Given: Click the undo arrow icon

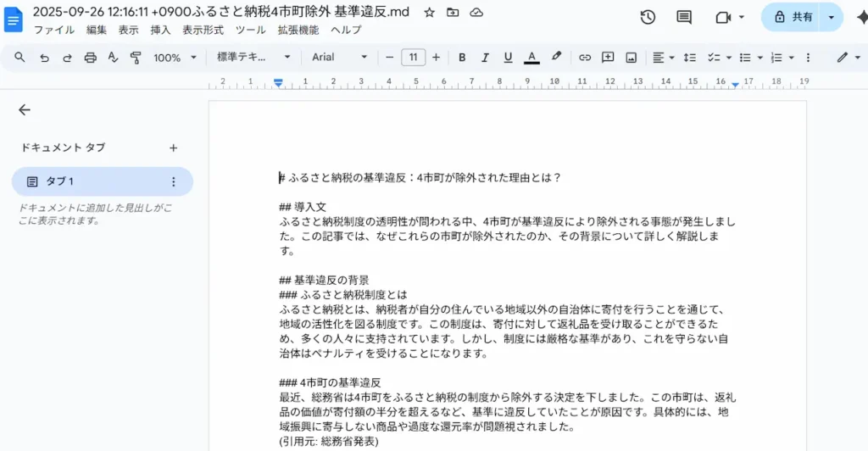Looking at the screenshot, I should pyautogui.click(x=44, y=58).
